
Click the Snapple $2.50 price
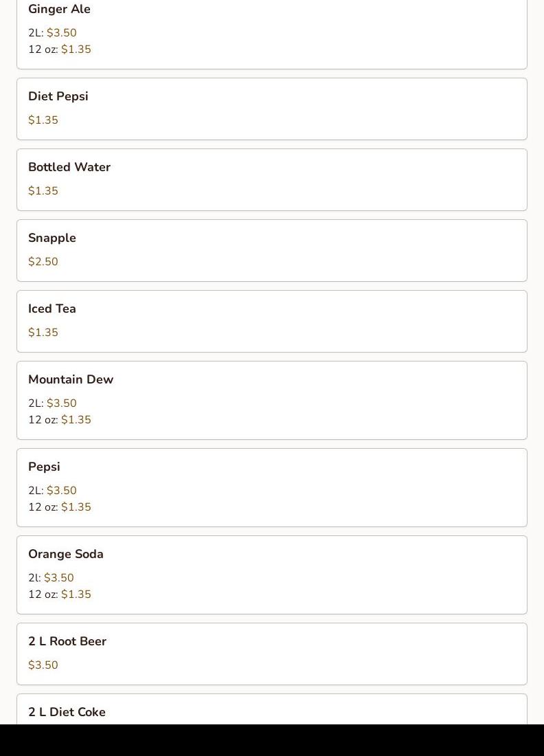43,262
